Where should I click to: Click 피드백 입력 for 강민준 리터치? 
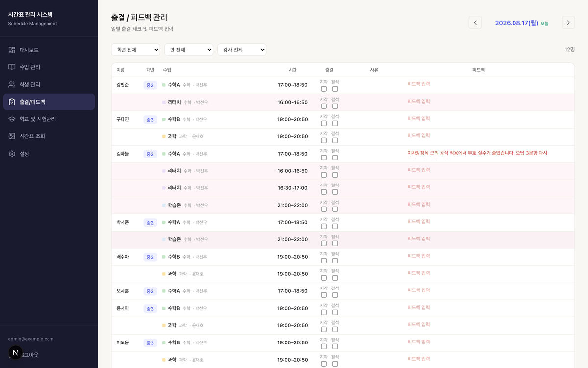click(x=418, y=101)
